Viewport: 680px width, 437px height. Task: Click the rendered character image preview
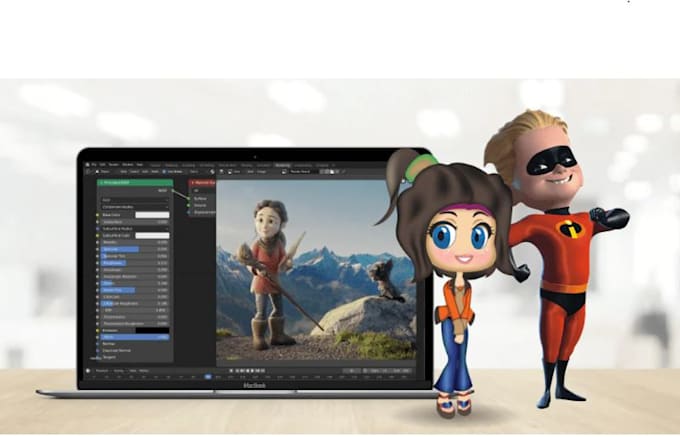(x=316, y=270)
